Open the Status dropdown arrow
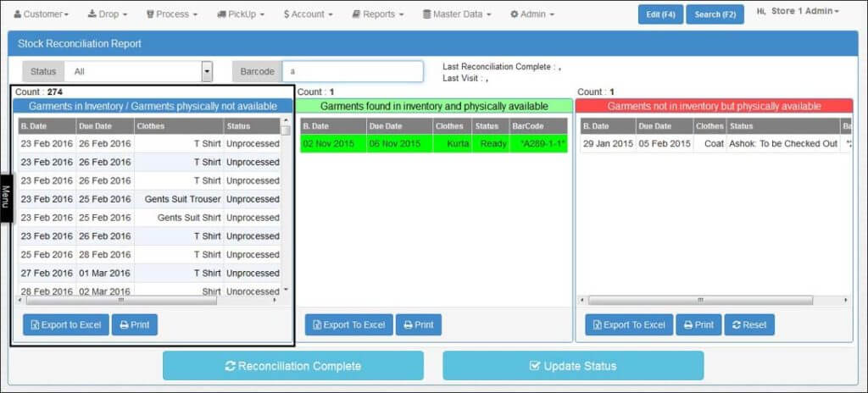The height and width of the screenshot is (393, 868). click(207, 71)
